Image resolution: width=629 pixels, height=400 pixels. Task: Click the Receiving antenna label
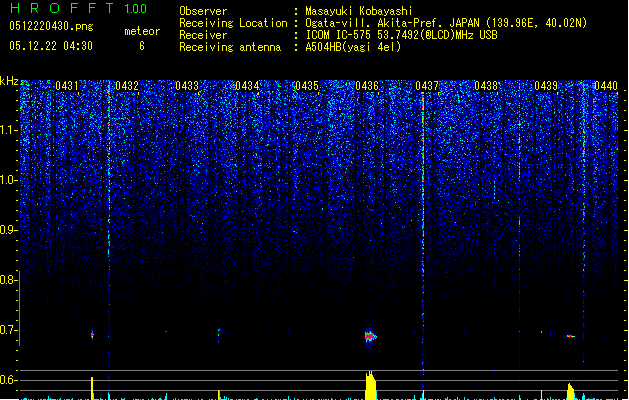point(230,47)
